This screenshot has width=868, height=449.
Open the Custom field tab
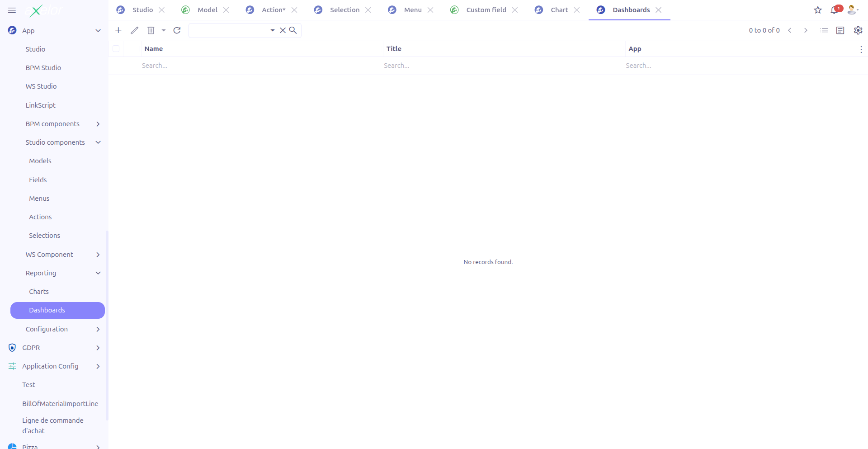click(486, 9)
